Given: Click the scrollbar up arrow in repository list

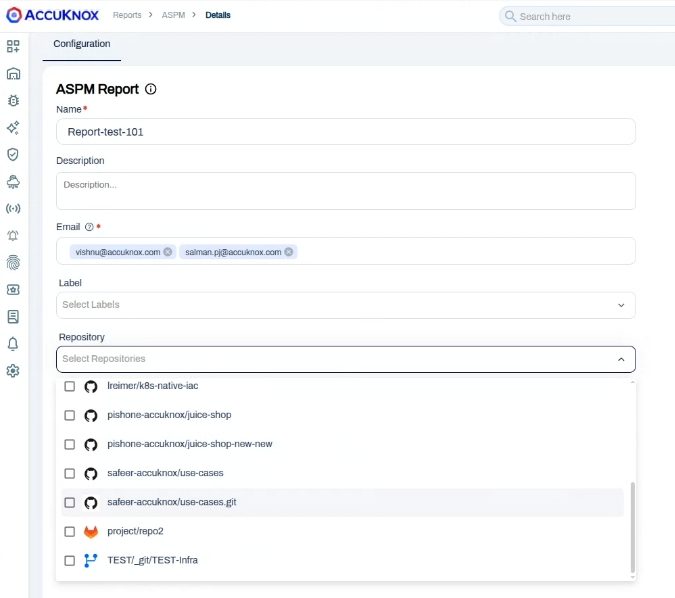Looking at the screenshot, I should pos(633,382).
